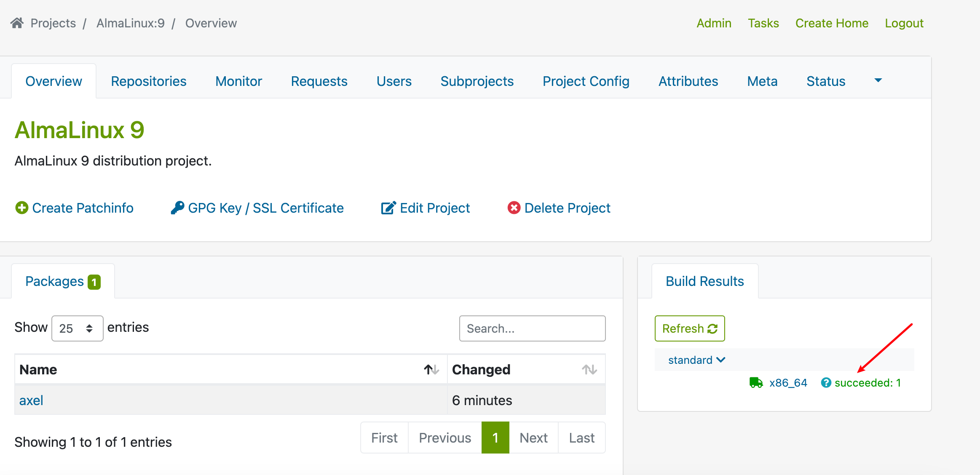Open the Create Patchinfo link

coord(83,208)
